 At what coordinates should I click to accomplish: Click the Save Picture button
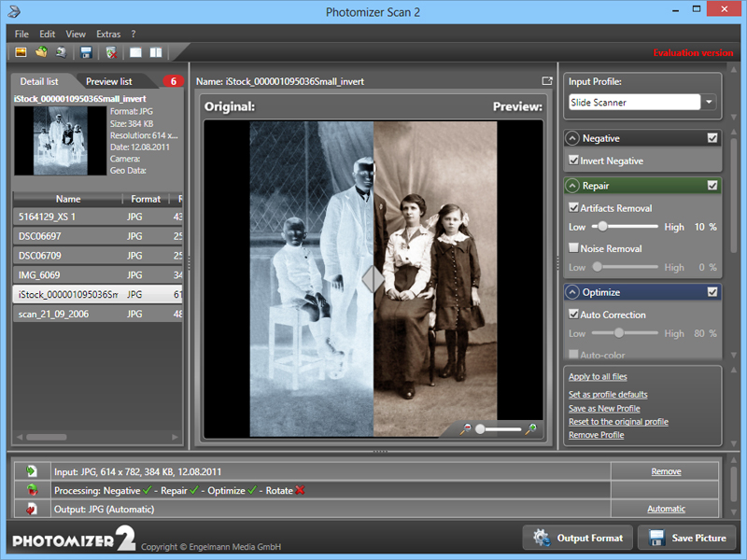[x=686, y=538]
